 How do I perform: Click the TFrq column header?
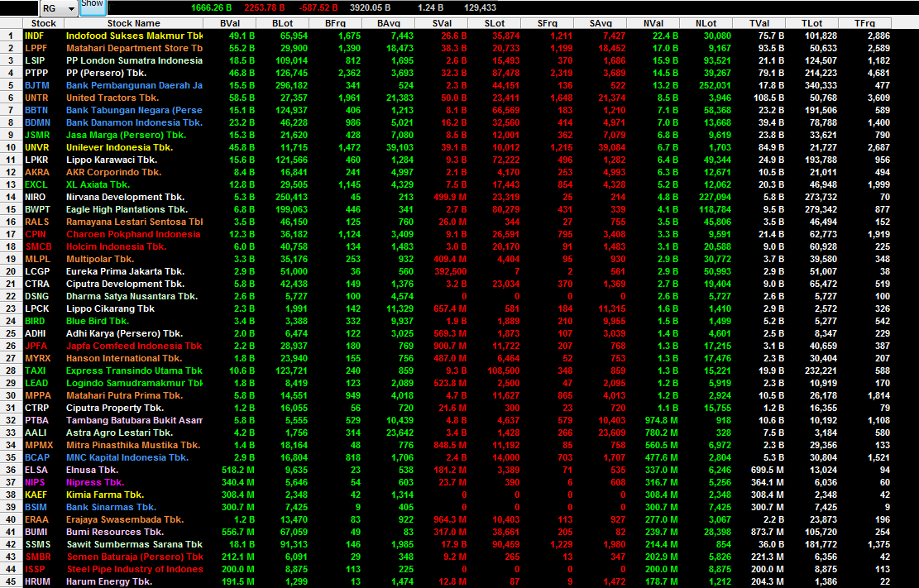click(x=864, y=23)
